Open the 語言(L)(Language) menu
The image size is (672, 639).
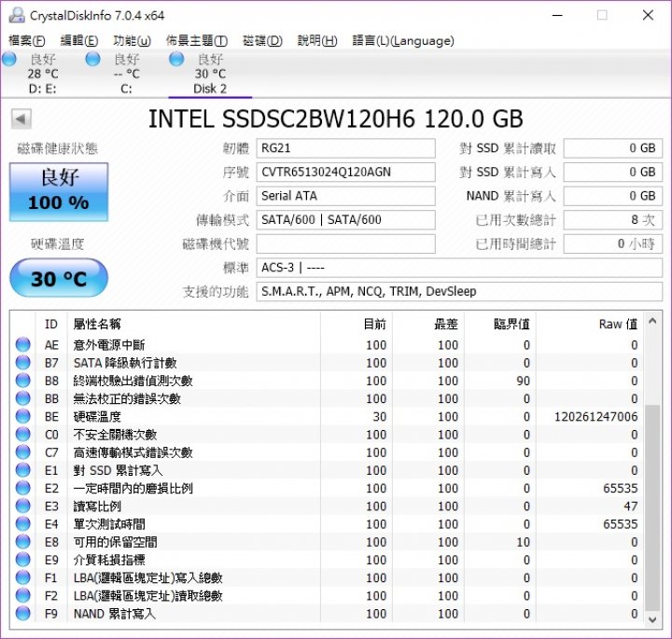tap(403, 41)
